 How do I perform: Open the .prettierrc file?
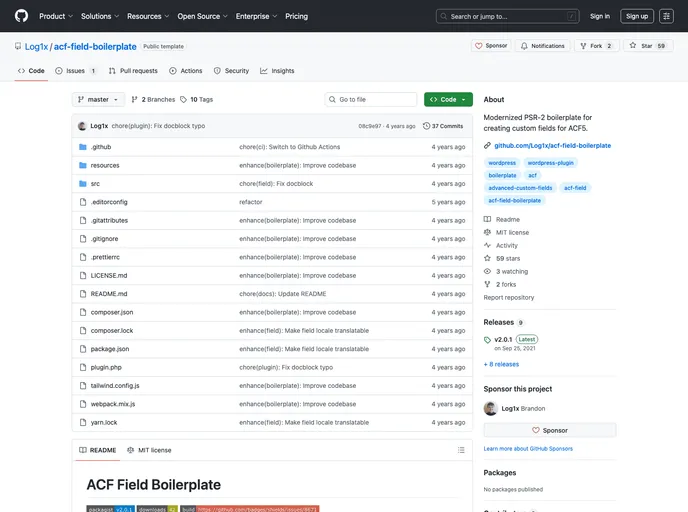tap(105, 257)
